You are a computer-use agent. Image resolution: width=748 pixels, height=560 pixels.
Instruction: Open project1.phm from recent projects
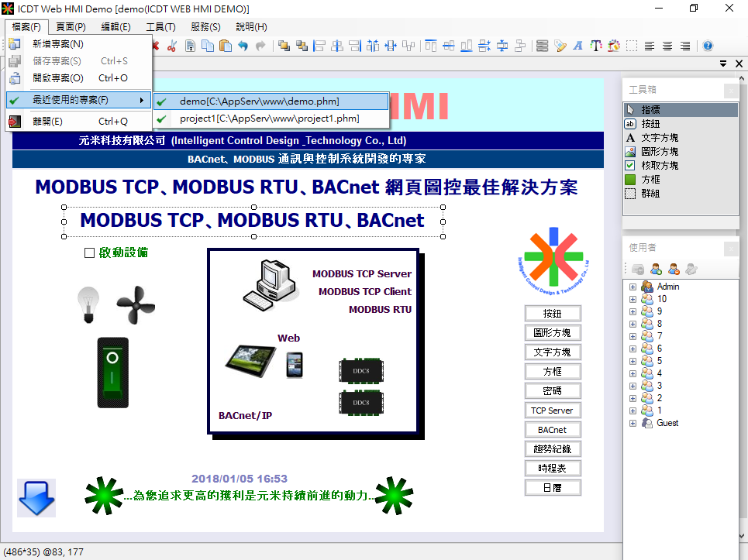coord(270,119)
